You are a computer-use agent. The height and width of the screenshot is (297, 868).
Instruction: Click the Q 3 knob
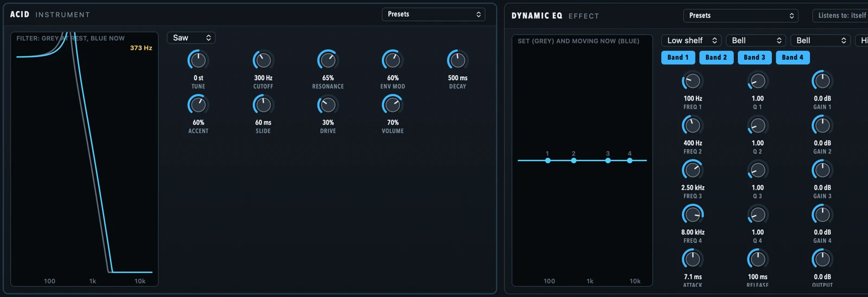757,170
